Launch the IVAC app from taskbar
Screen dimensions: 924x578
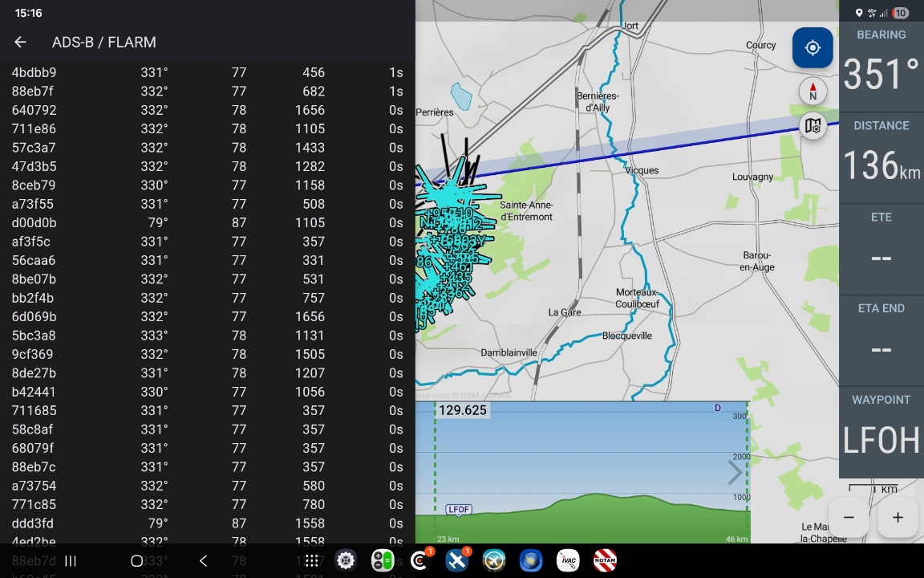coord(568,560)
